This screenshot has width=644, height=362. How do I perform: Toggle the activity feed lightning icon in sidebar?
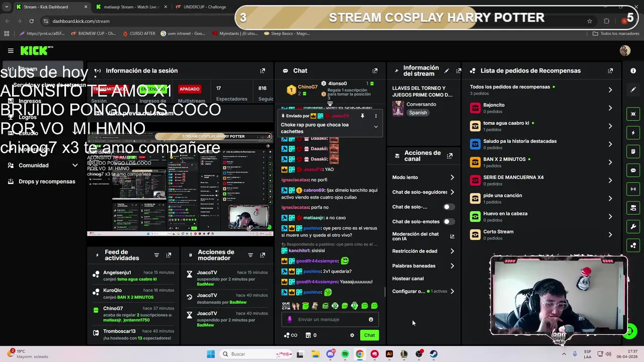pyautogui.click(x=633, y=133)
